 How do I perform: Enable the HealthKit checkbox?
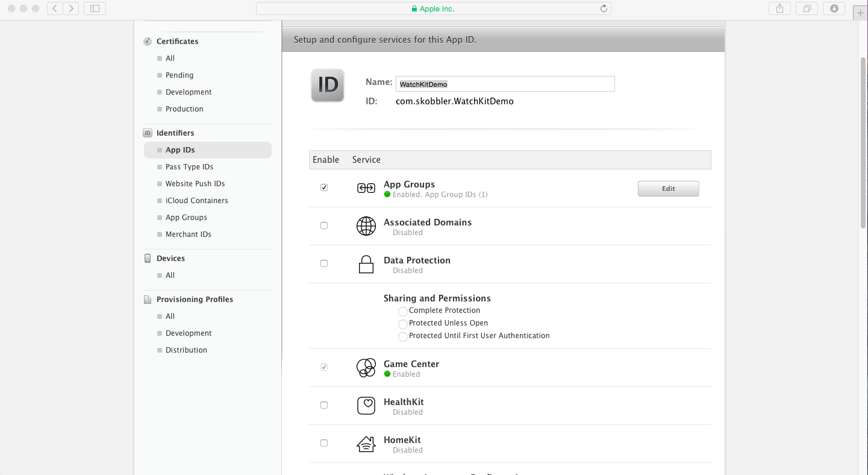[324, 405]
